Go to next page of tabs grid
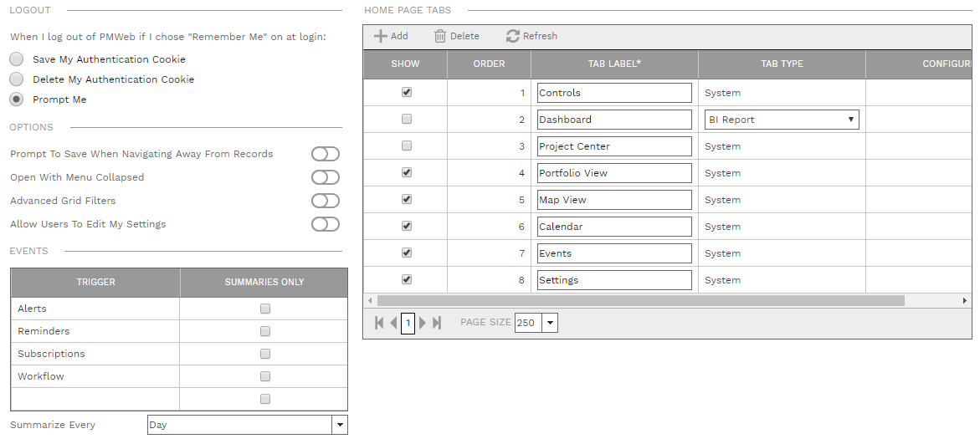The width and height of the screenshot is (980, 439). [423, 323]
